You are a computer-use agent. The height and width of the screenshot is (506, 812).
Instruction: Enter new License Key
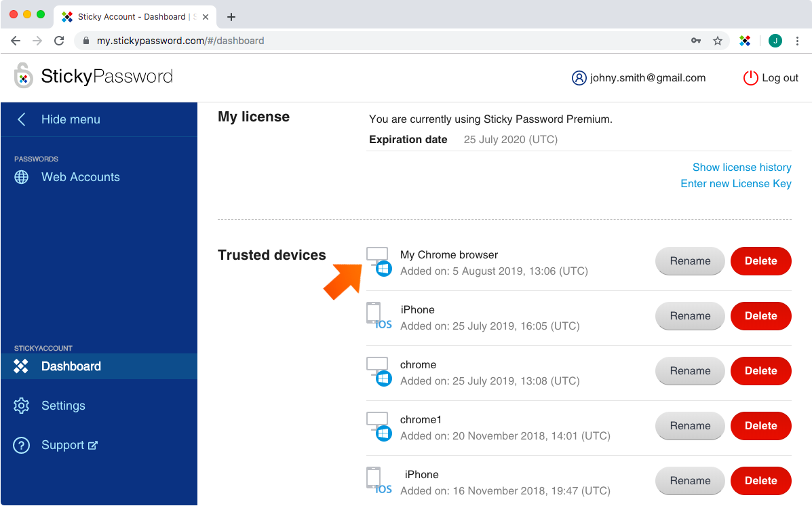coord(735,183)
